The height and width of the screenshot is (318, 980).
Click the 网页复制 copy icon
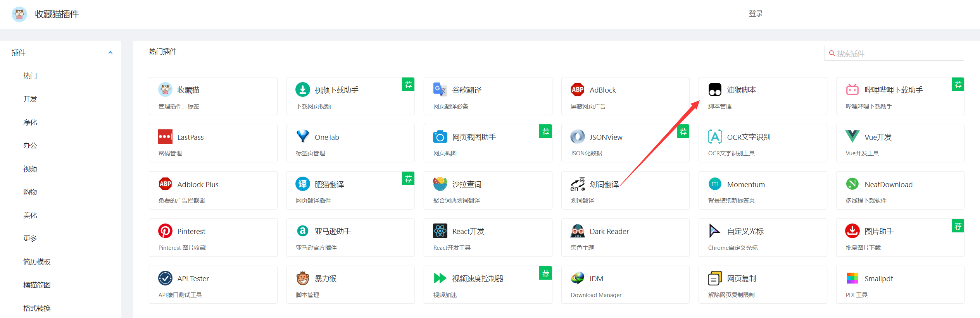715,278
